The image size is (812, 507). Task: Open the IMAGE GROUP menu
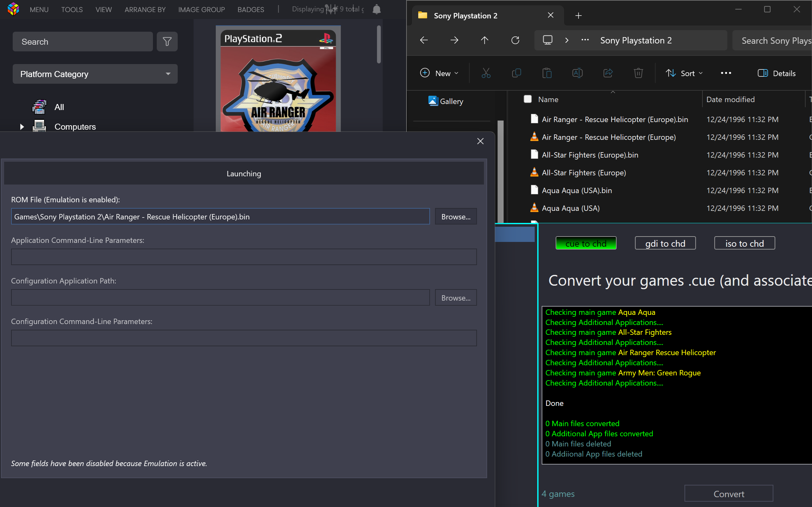[x=201, y=10]
